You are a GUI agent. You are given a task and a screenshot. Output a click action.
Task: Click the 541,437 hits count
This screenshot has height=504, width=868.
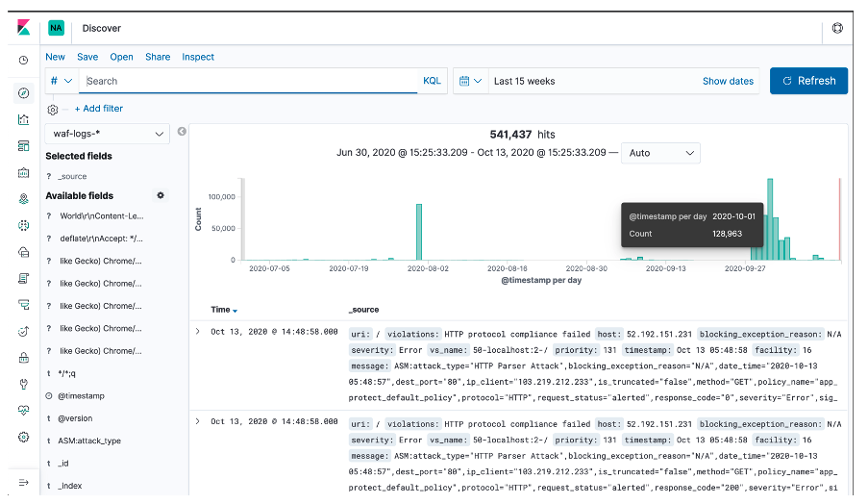coord(522,134)
